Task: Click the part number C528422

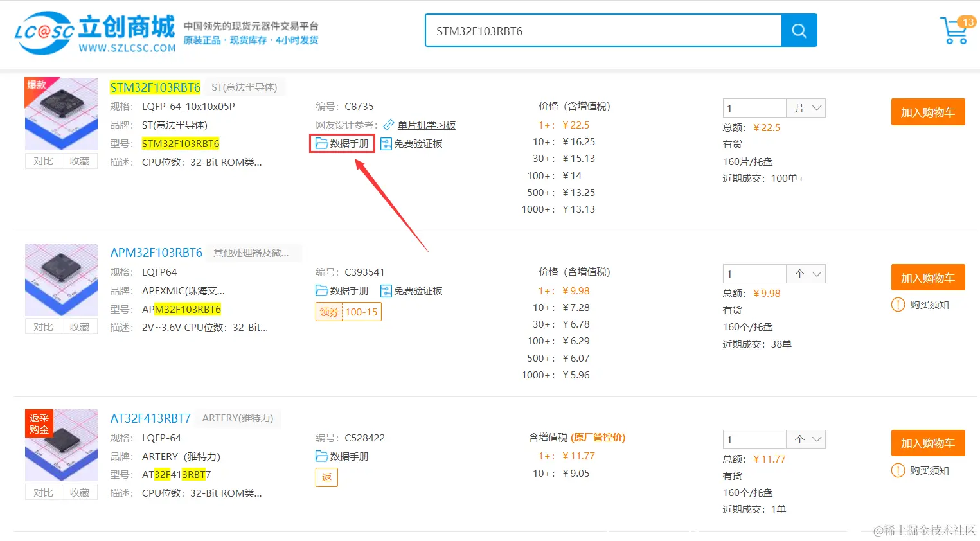Action: click(x=365, y=438)
